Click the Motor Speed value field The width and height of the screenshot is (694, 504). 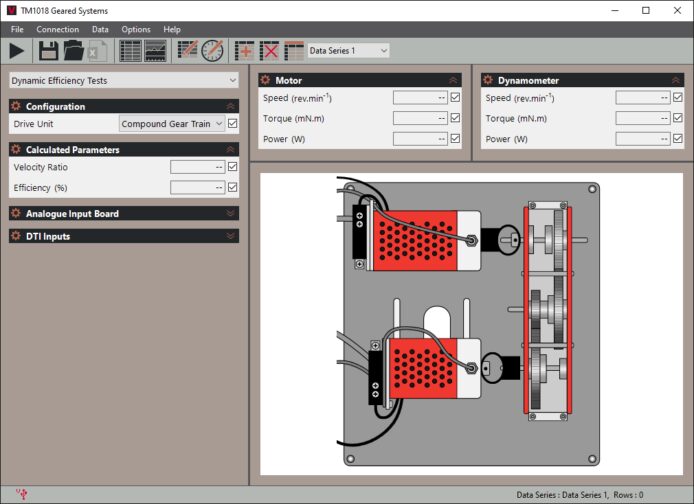pos(420,97)
